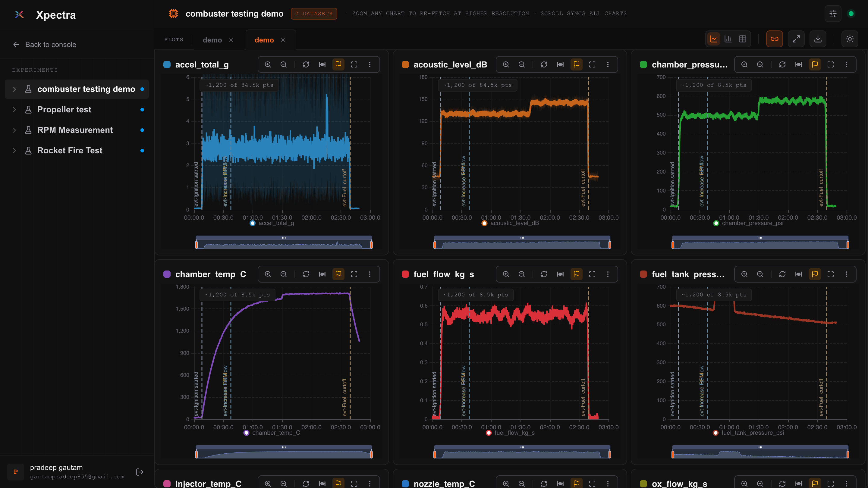Zoom in on the fuel tank pressure chart
This screenshot has height=488, width=868.
coord(744,274)
